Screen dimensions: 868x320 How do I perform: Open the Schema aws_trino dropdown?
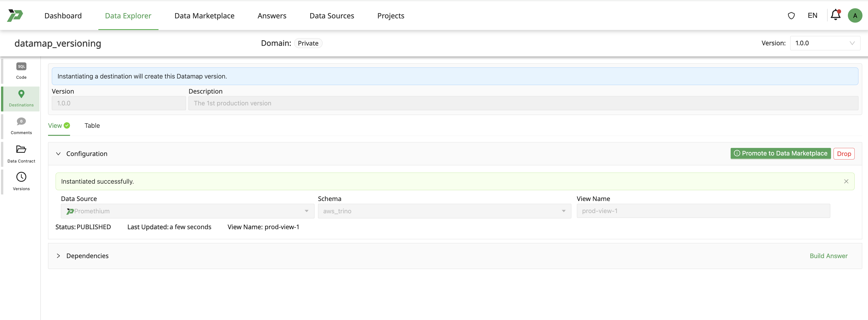click(444, 211)
